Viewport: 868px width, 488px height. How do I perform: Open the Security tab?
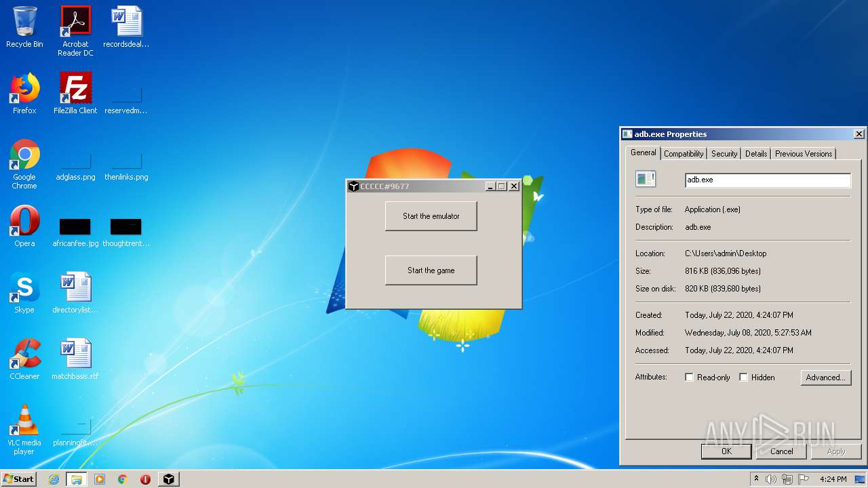pos(724,154)
